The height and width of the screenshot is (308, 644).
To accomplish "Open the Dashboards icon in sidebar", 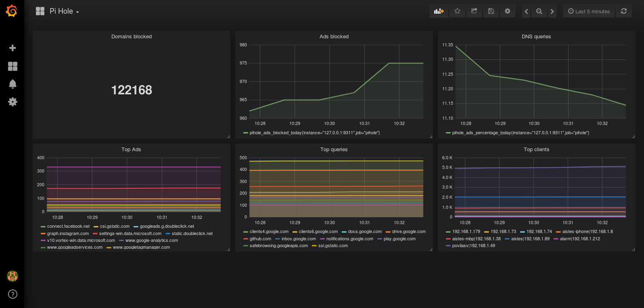I will (x=13, y=66).
